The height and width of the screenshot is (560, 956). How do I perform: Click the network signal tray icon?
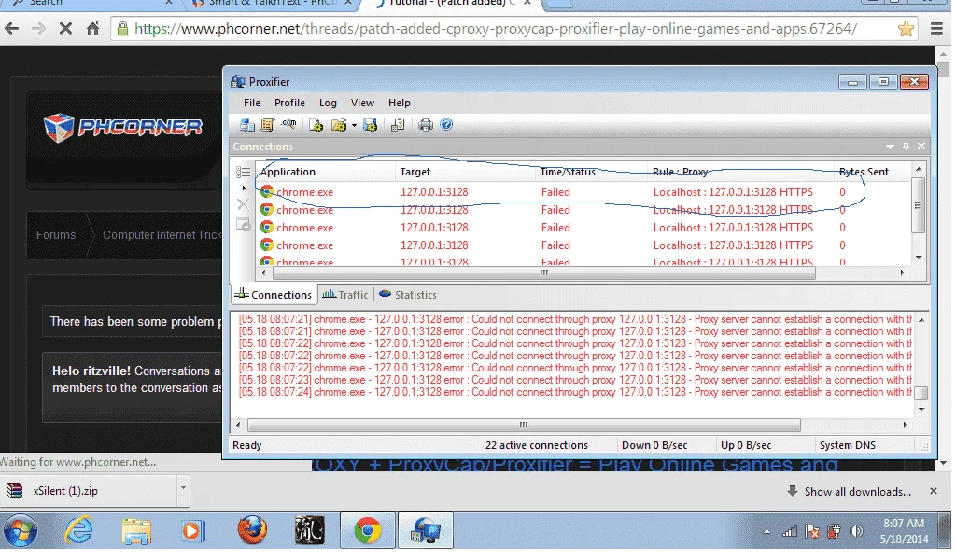[x=790, y=532]
